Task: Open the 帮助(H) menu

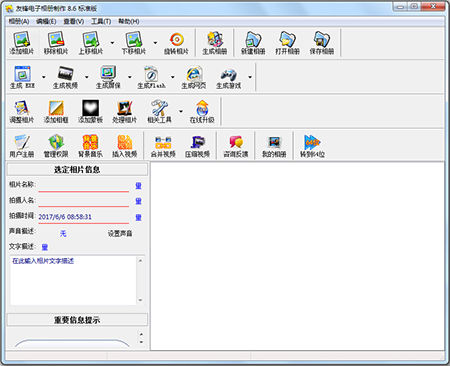Action: (x=129, y=21)
